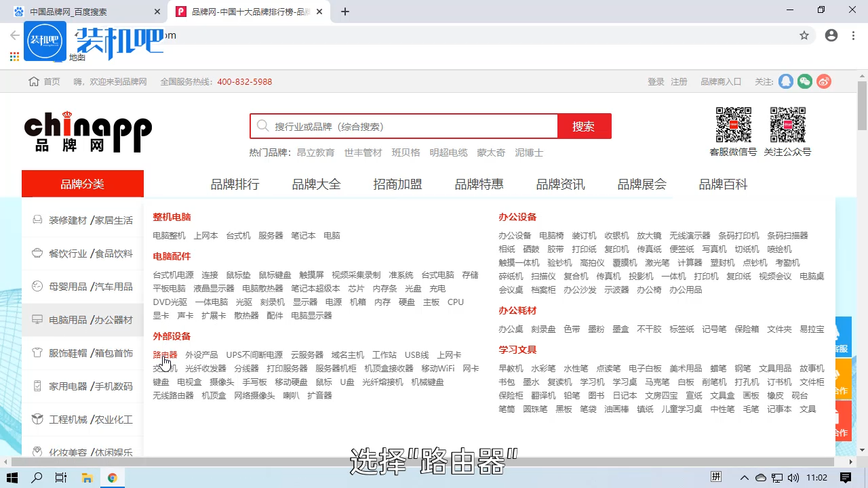Open File Explorer from the taskbar

pos(87,477)
